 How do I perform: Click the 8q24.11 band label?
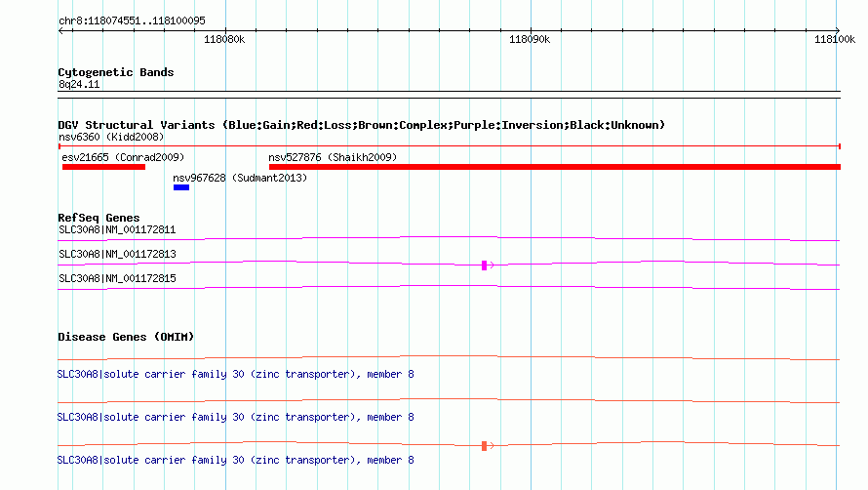(79, 84)
